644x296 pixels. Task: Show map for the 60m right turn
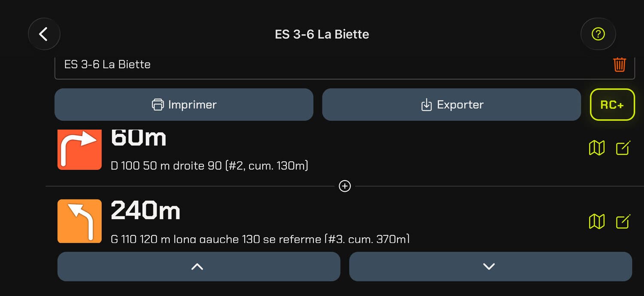596,148
